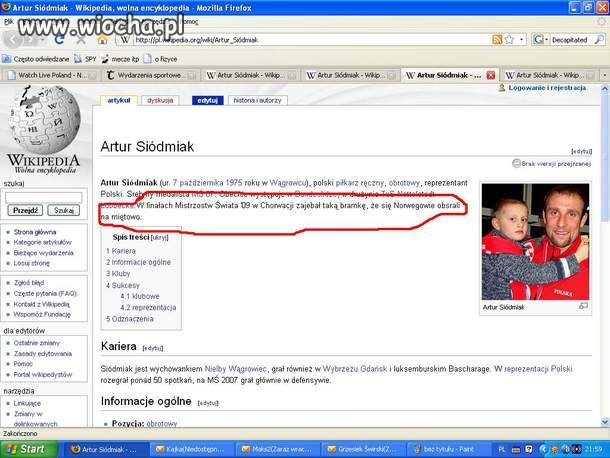Click edytuj next to Informacje ogólne heading
This screenshot has width=610, height=458.
pyautogui.click(x=208, y=403)
